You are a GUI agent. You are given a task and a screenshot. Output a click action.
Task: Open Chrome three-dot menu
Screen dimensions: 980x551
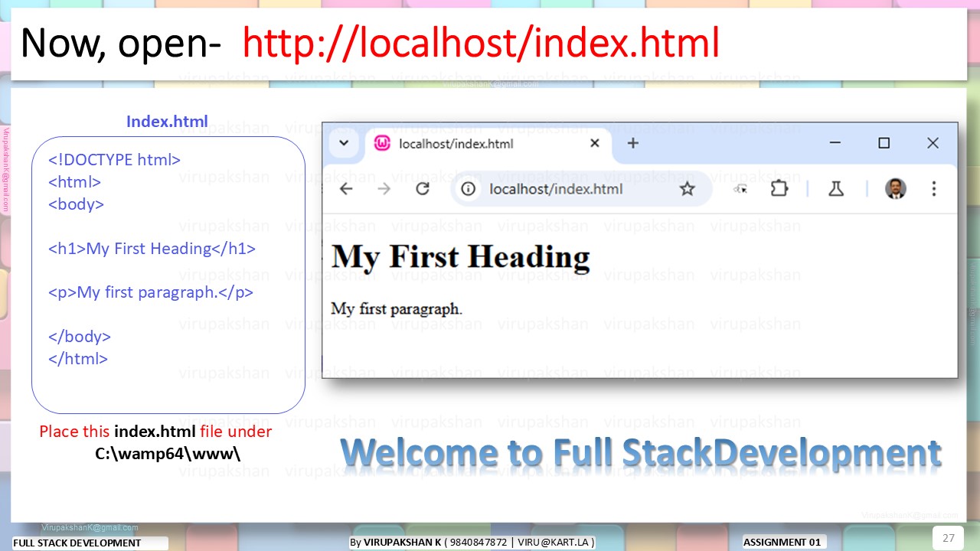click(933, 188)
